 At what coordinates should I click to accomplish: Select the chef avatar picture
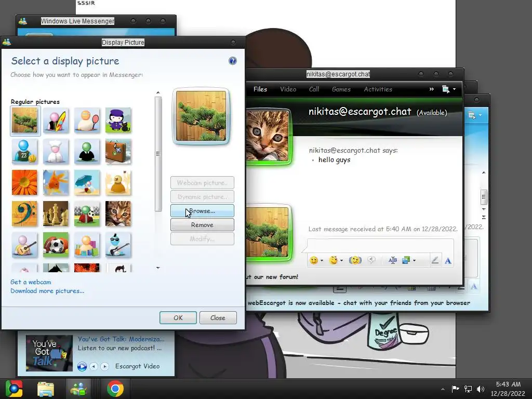pyautogui.click(x=56, y=152)
